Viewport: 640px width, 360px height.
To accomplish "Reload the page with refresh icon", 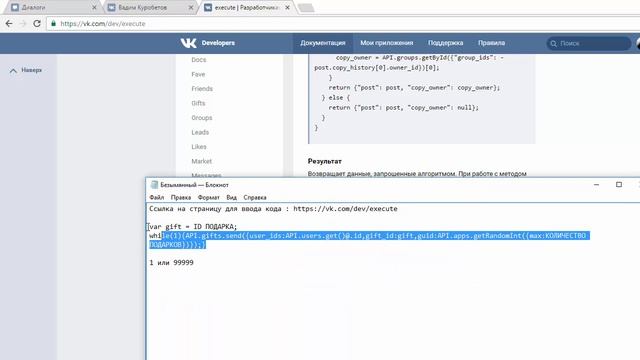I will 37,24.
